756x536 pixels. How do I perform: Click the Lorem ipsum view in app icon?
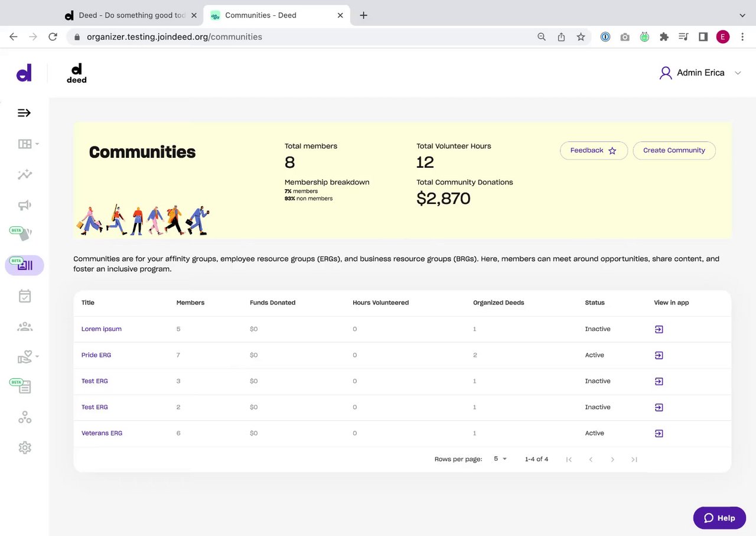coord(659,329)
